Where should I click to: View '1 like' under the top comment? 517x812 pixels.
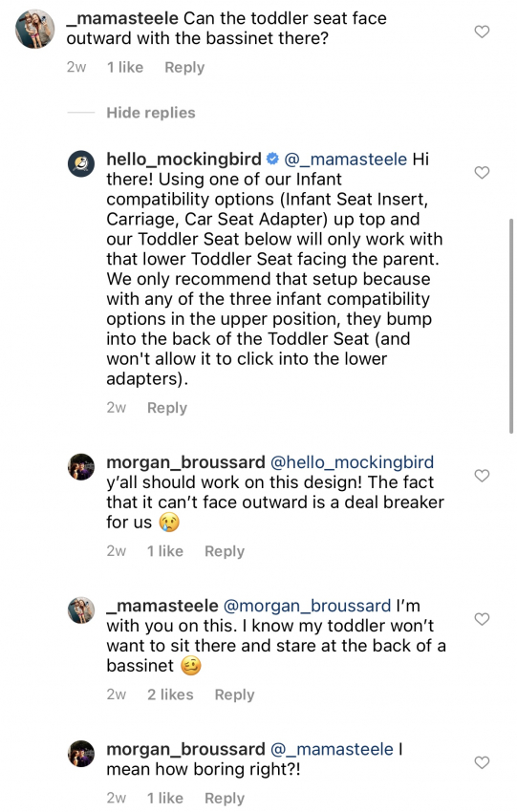click(x=125, y=67)
